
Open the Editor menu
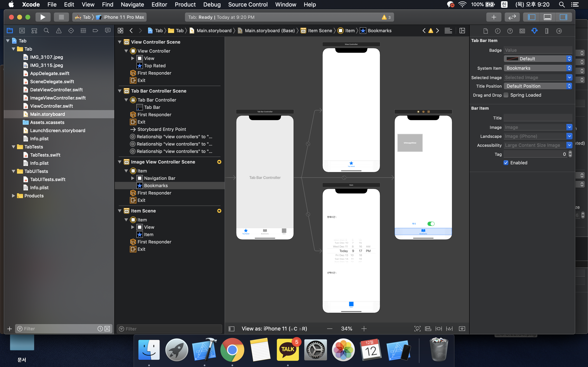[159, 4]
